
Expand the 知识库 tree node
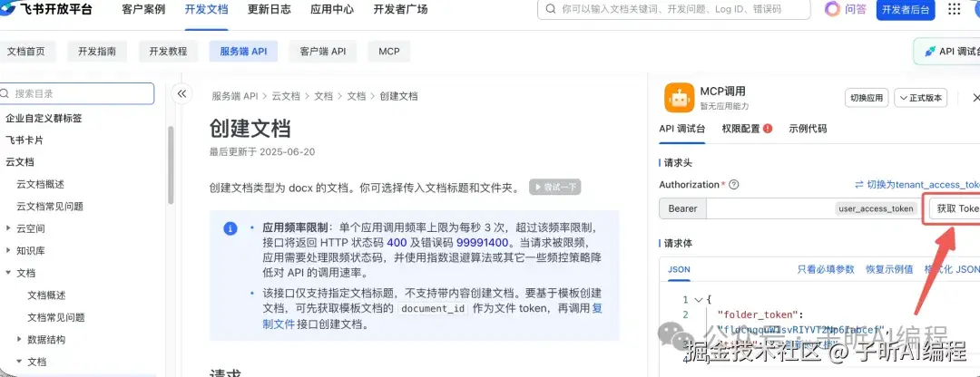pyautogui.click(x=9, y=250)
